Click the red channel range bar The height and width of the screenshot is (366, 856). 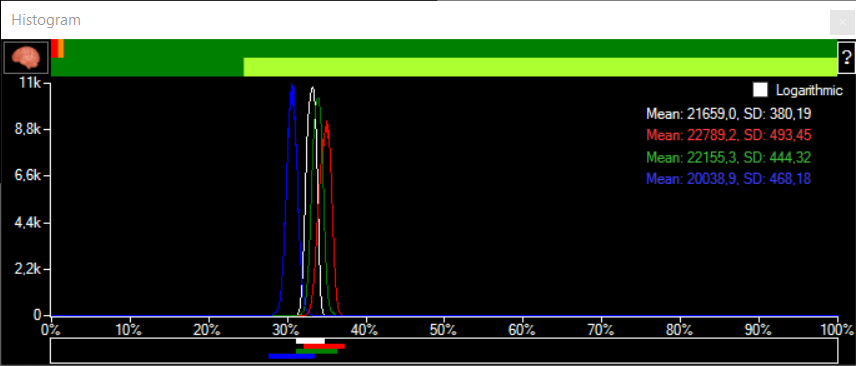pos(324,346)
